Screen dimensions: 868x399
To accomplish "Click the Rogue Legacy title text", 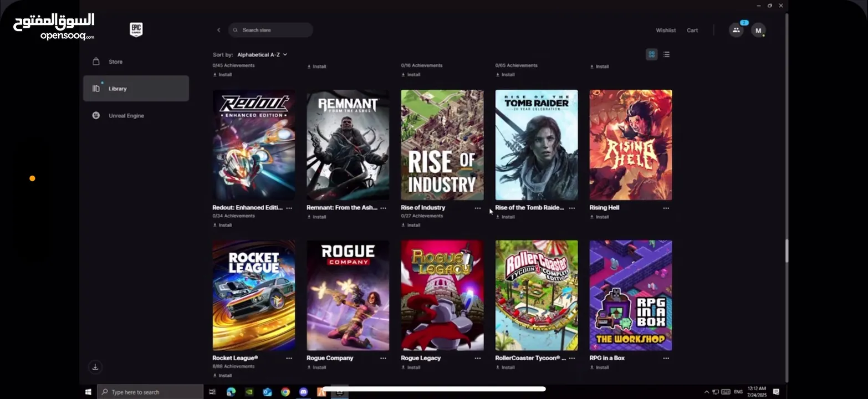I will click(421, 358).
